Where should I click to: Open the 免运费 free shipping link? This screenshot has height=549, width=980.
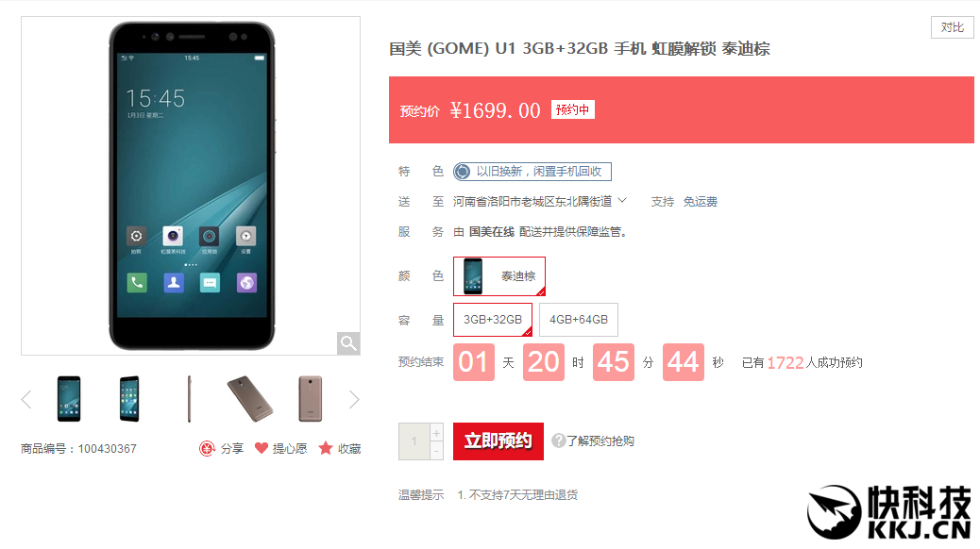coord(700,202)
